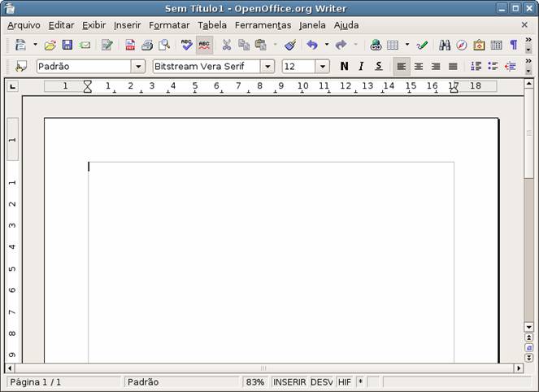The height and width of the screenshot is (392, 539).
Task: Click the DESV selection mode indicator
Action: [x=321, y=382]
